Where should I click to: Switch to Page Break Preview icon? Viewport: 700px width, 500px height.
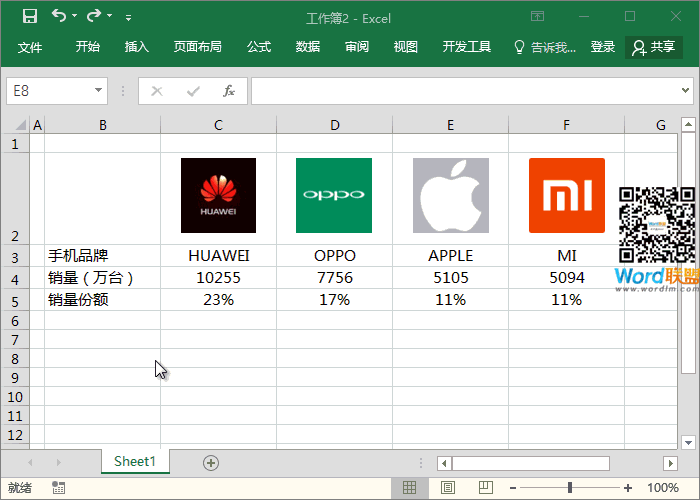[486, 488]
